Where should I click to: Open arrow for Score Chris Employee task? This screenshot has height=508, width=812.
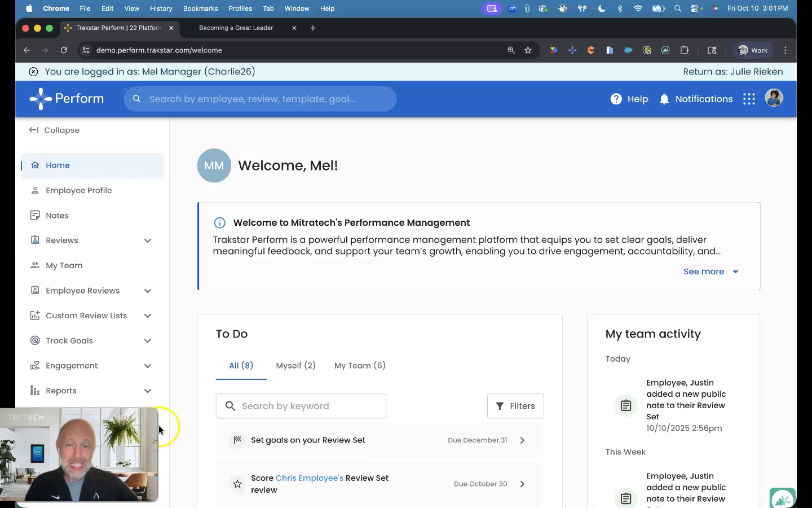[522, 484]
